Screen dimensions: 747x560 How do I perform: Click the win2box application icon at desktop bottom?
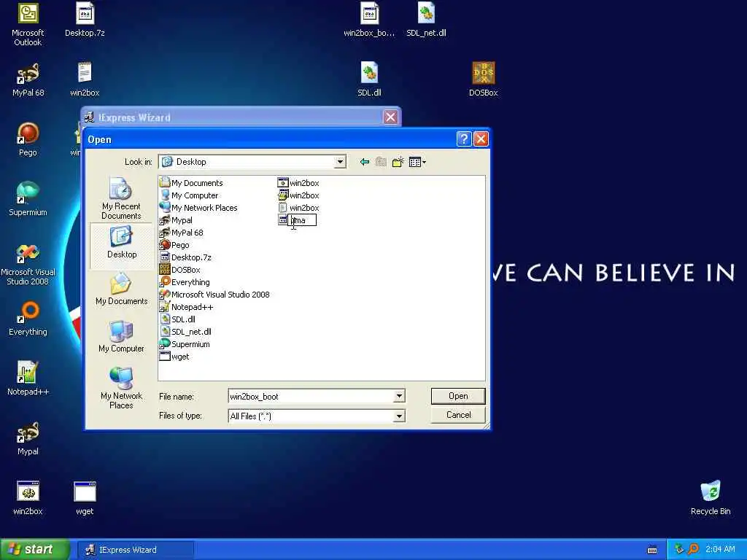coord(28,499)
